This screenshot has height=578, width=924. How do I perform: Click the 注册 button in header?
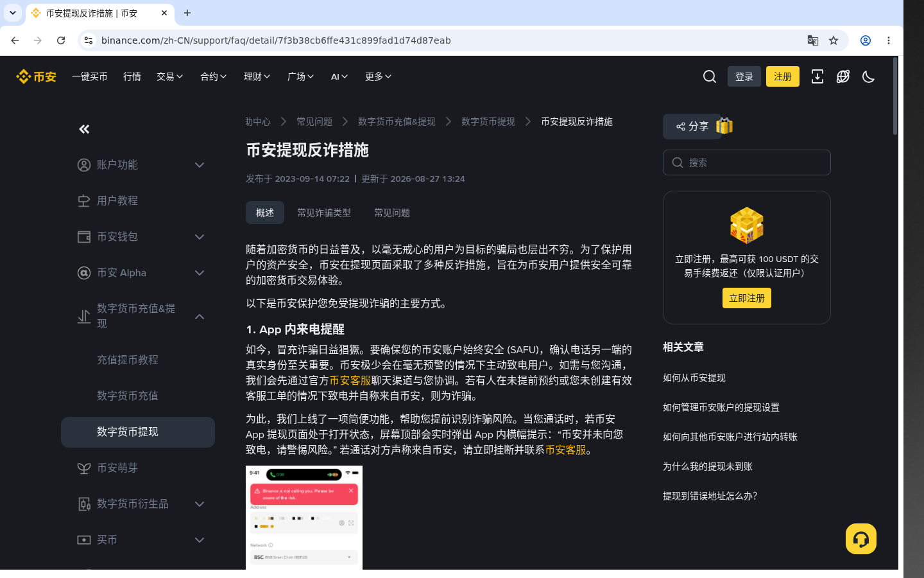[783, 76]
